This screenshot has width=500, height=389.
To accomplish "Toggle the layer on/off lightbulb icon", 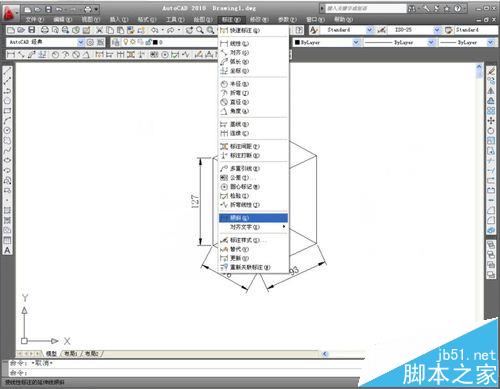I will point(126,42).
